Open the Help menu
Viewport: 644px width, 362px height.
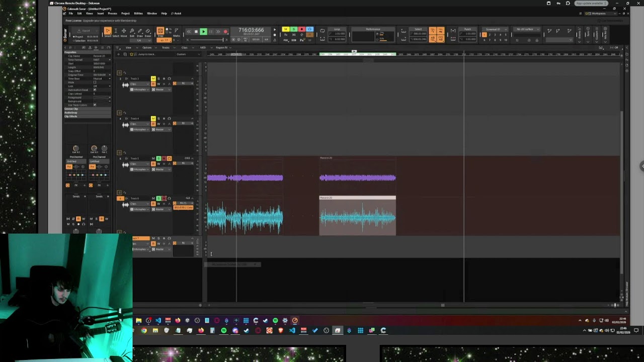pyautogui.click(x=164, y=14)
